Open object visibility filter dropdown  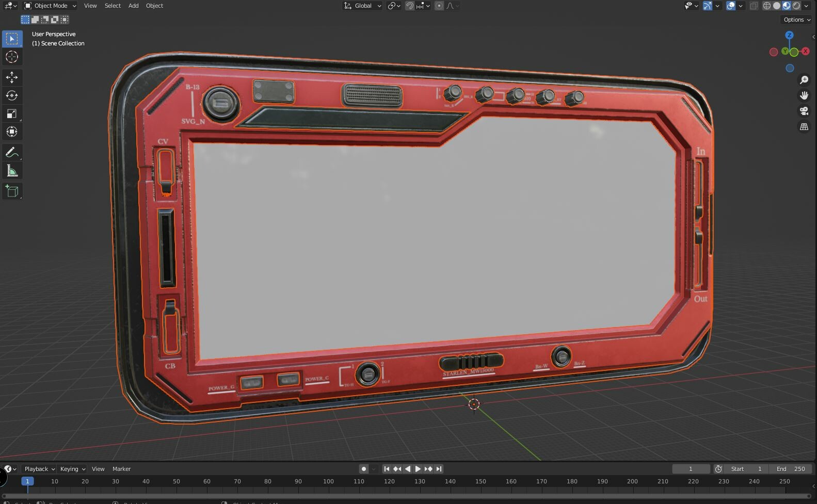692,6
